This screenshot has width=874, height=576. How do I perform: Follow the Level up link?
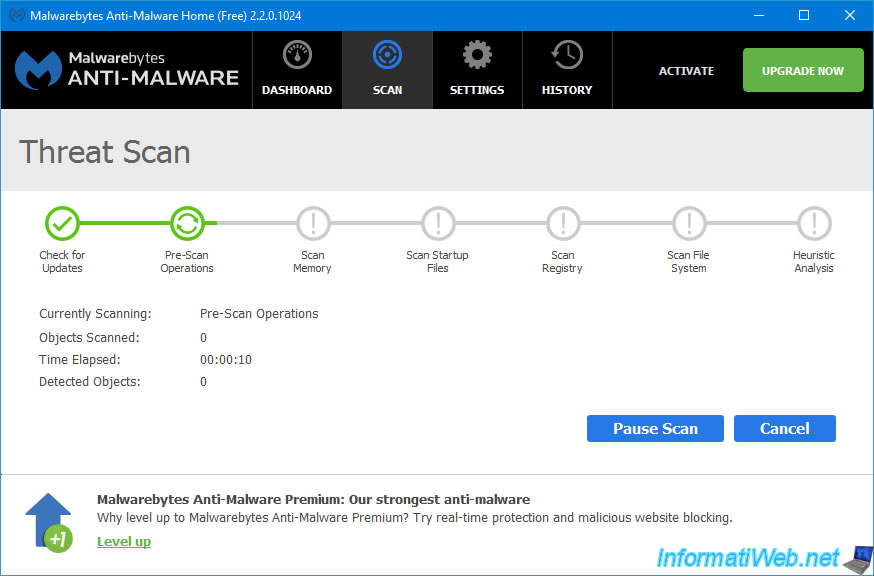[x=123, y=541]
